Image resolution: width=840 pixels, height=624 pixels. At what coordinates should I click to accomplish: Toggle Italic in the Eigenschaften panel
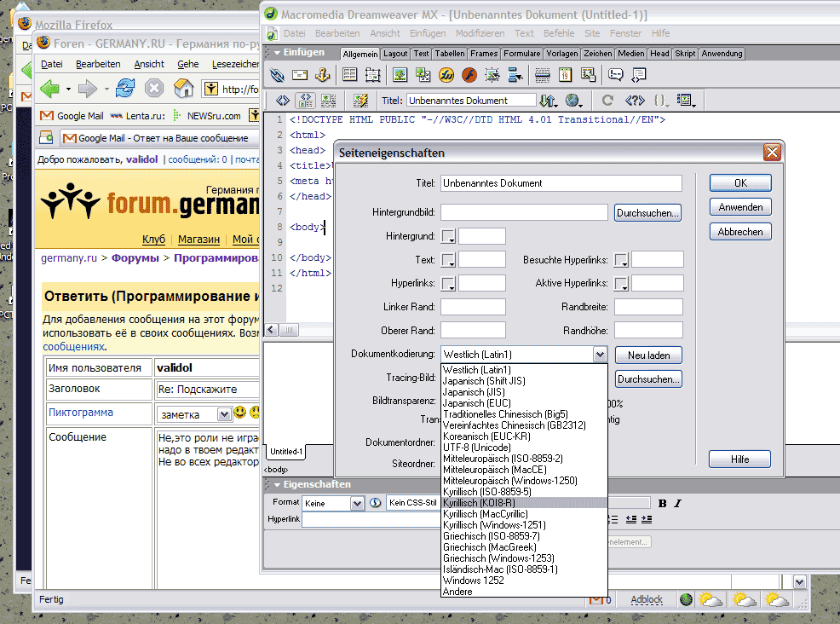(x=677, y=504)
